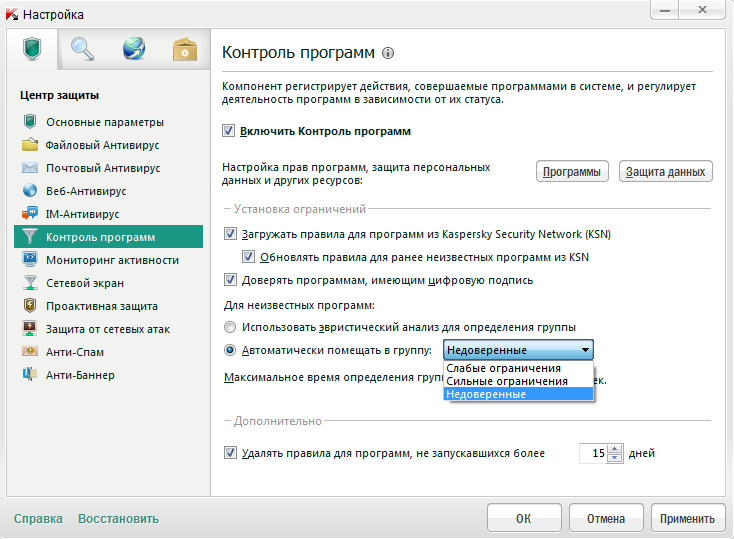
Task: Open the Scan tab with magnifier icon
Action: tap(82, 49)
